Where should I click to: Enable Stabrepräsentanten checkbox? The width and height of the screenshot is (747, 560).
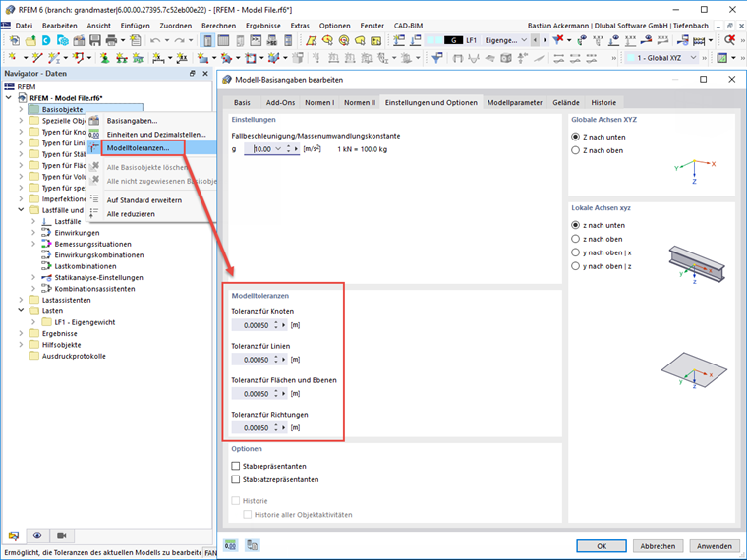[235, 466]
